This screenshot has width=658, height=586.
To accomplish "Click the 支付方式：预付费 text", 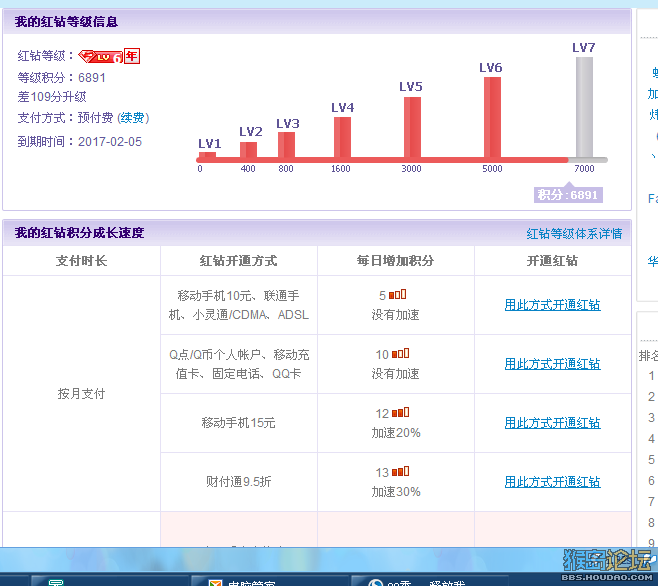I will pos(65,118).
